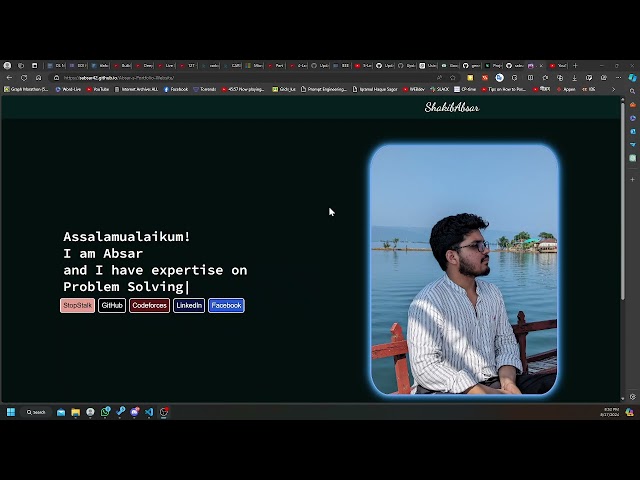The width and height of the screenshot is (640, 480).
Task: Open the Graph Marathon bookmark
Action: (x=26, y=89)
